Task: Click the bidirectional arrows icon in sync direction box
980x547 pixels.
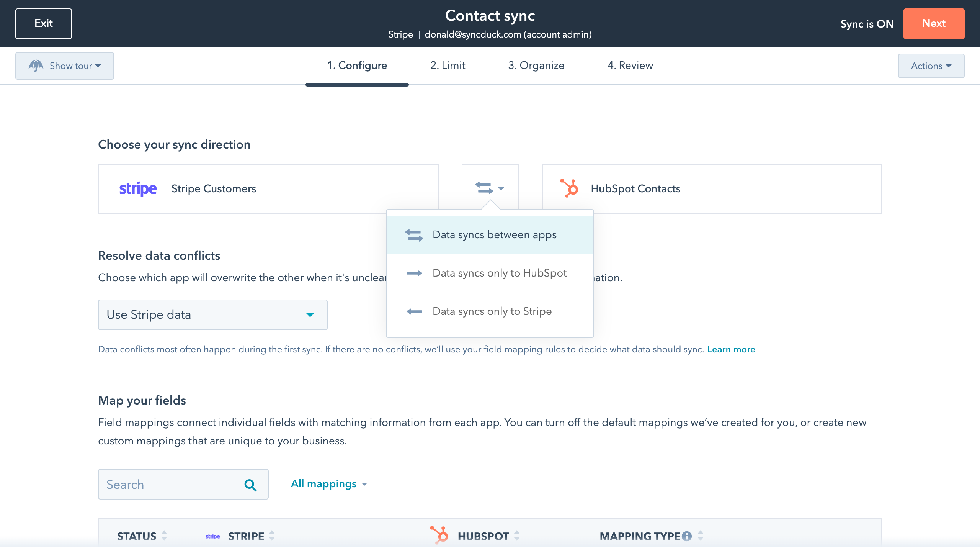Action: click(x=484, y=188)
